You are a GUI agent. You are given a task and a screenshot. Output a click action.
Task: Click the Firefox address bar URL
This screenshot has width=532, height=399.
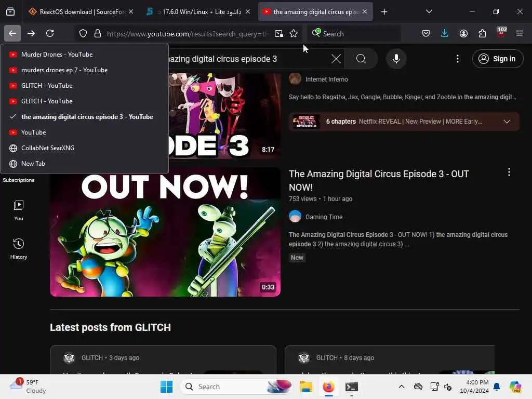(188, 34)
